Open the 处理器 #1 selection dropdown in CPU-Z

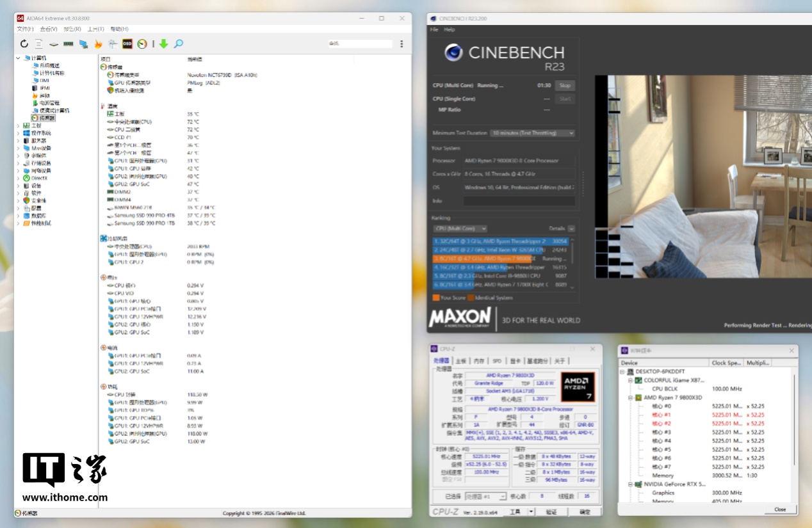485,496
